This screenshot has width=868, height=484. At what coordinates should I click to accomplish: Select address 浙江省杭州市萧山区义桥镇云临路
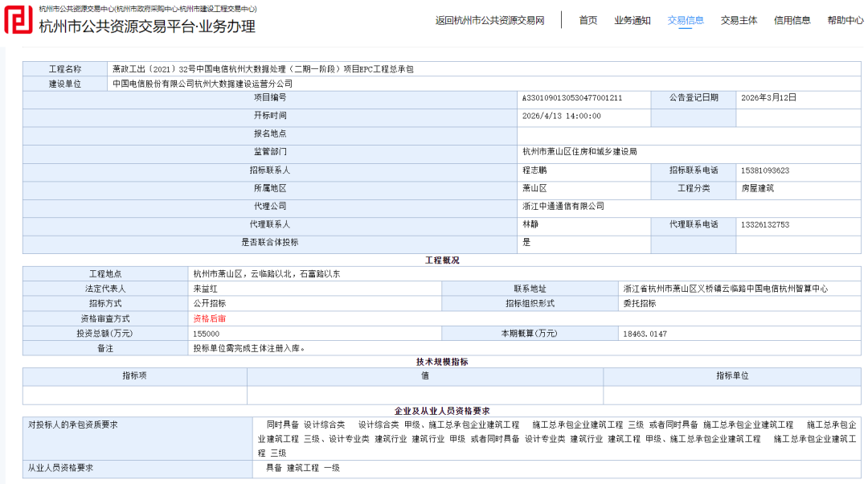click(693, 289)
